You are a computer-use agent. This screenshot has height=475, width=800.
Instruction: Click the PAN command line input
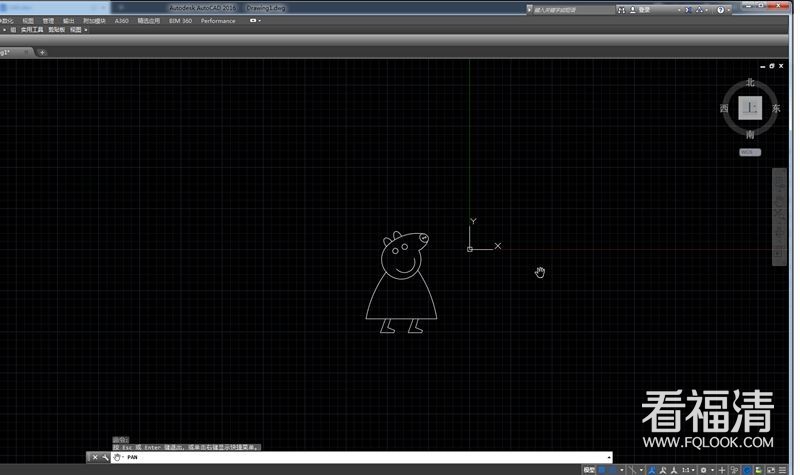[361, 457]
